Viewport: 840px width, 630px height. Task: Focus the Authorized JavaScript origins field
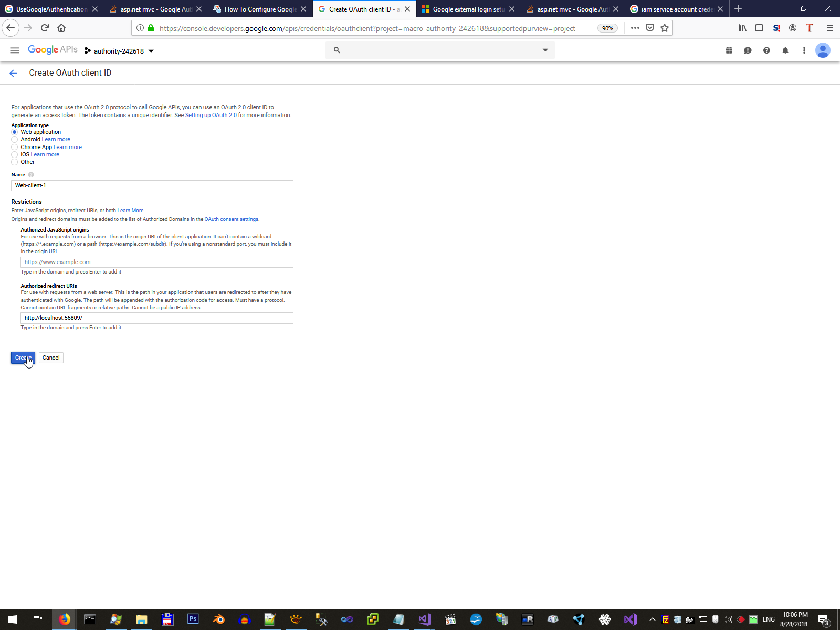pos(157,262)
